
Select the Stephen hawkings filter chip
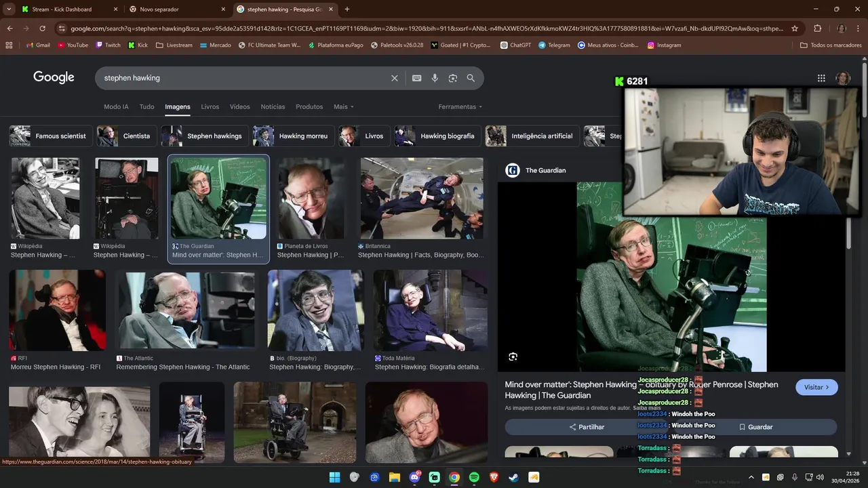(x=204, y=136)
